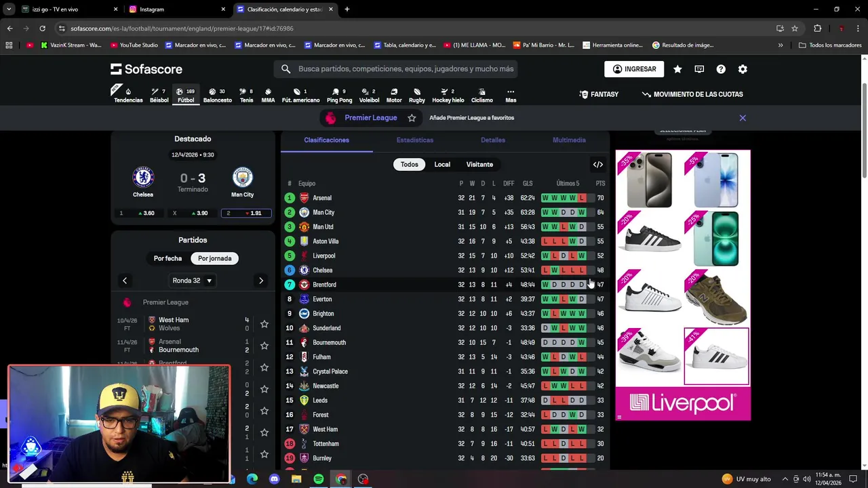Open Arsenal in the standings table

[x=445, y=198]
